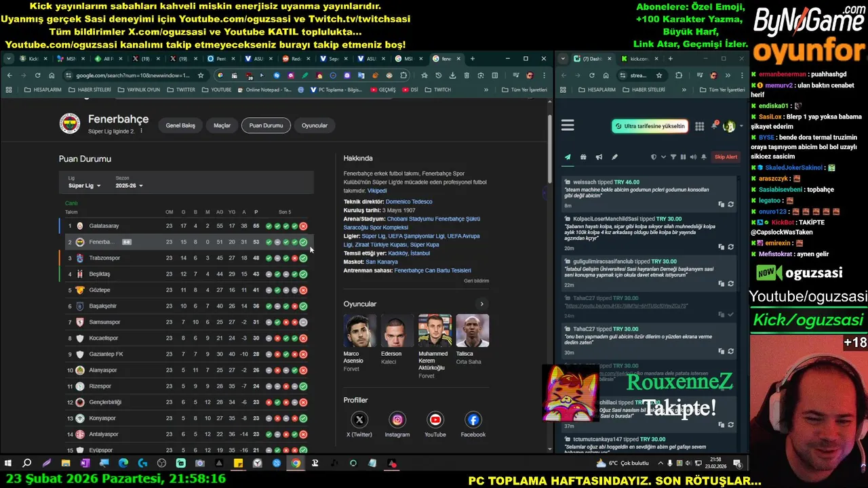Open a new tab in Google window
Viewport: 868px width, 488px height.
point(473,59)
